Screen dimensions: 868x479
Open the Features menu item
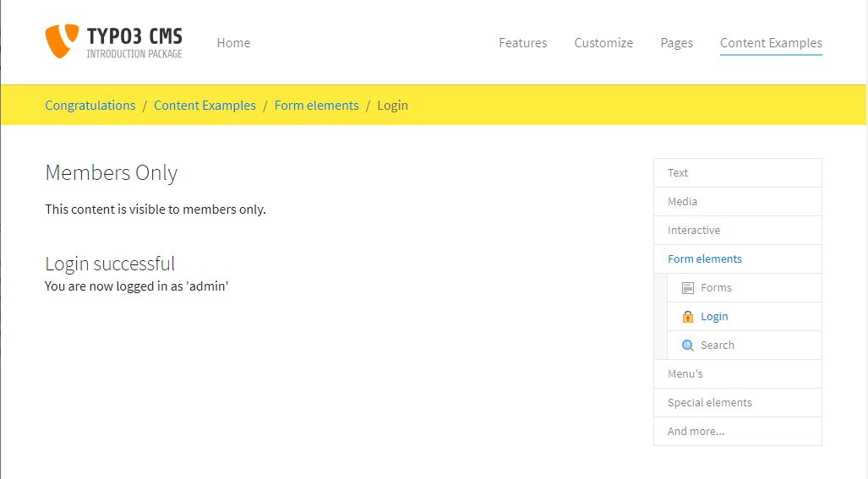[522, 43]
